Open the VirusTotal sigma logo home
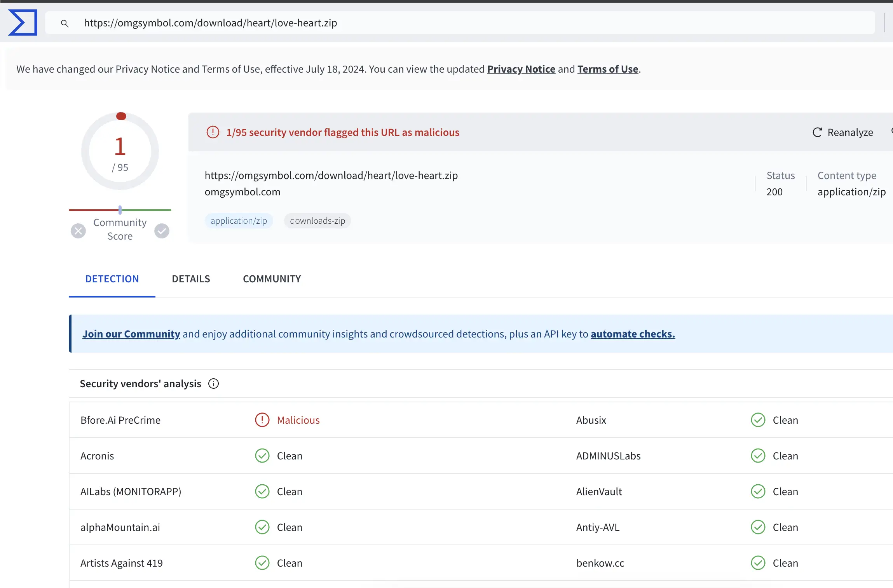893x588 pixels. [23, 23]
